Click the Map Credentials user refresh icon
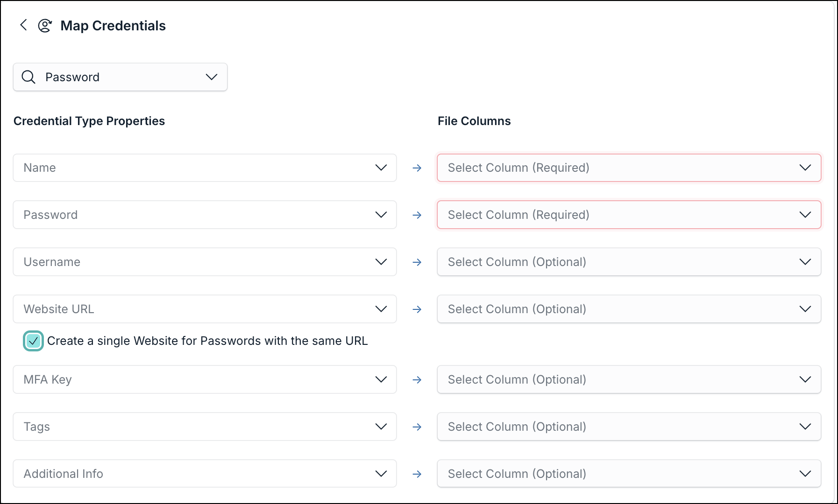Image resolution: width=838 pixels, height=504 pixels. point(45,26)
